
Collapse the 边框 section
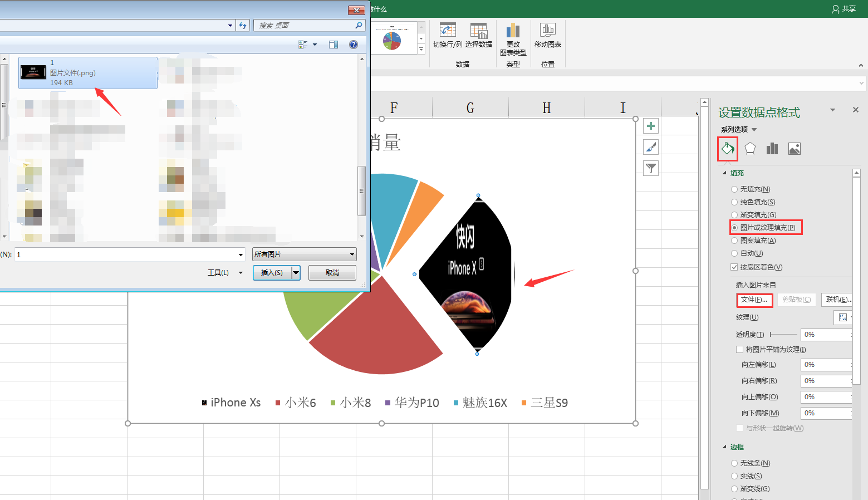tap(725, 447)
